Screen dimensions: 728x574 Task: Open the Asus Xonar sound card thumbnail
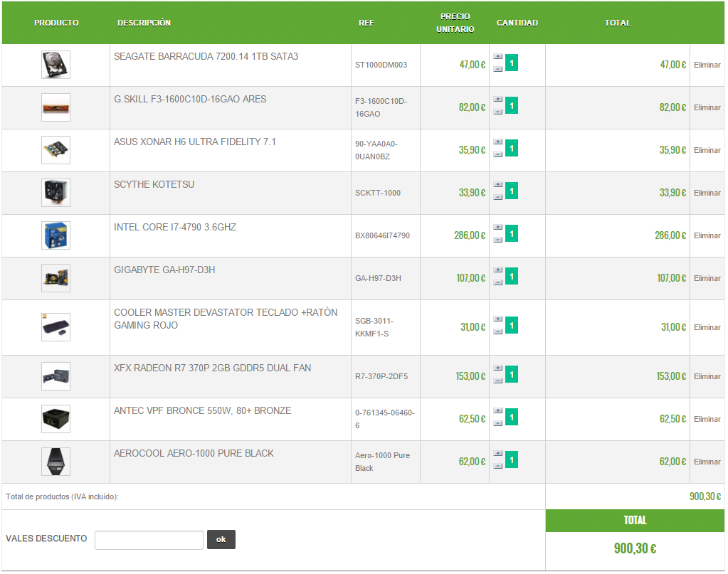(x=56, y=150)
